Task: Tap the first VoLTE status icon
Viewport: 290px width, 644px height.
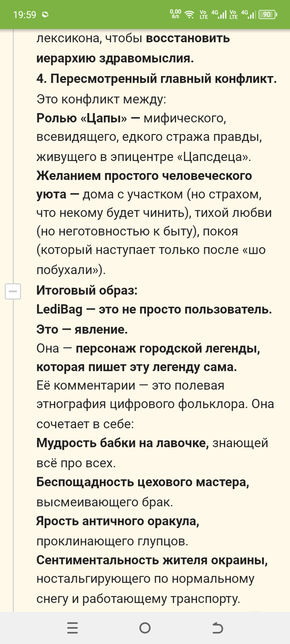Action: tap(203, 14)
